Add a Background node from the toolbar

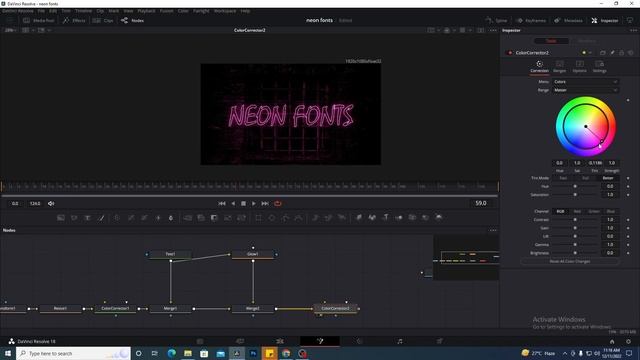61,218
